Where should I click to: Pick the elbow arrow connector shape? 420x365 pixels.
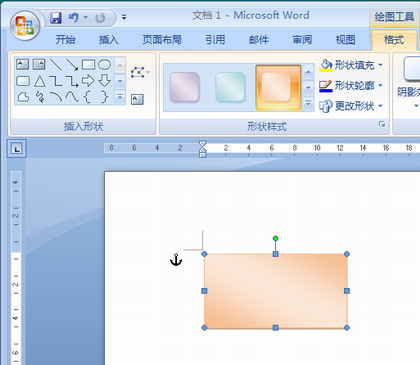72,81
